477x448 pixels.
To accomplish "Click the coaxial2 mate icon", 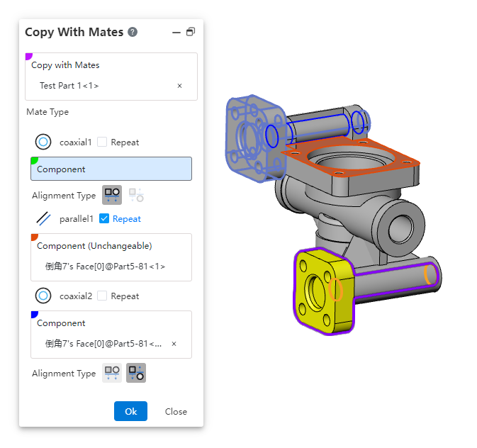I will [x=43, y=296].
